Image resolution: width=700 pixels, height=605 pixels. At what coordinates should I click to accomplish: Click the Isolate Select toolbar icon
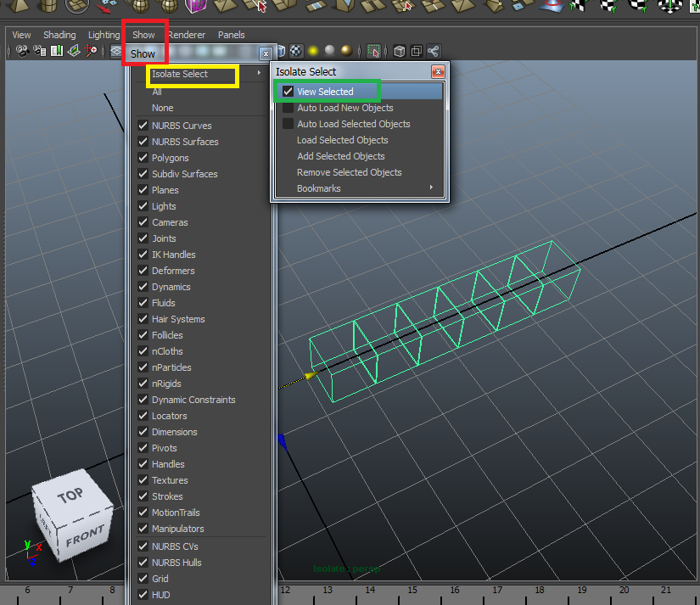(373, 51)
